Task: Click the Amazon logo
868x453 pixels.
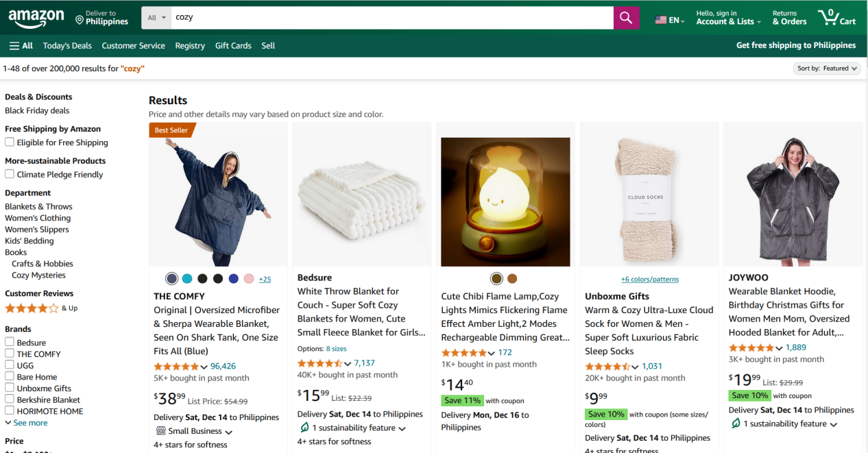Action: (x=36, y=18)
